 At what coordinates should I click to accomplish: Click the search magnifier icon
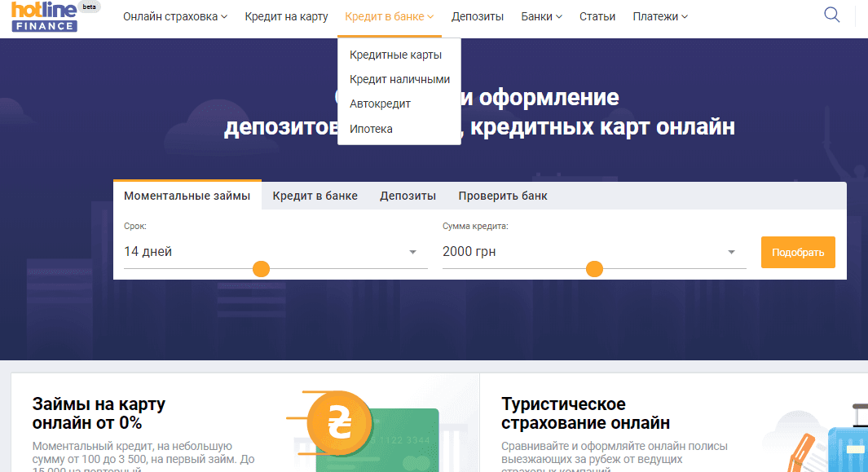pyautogui.click(x=831, y=15)
